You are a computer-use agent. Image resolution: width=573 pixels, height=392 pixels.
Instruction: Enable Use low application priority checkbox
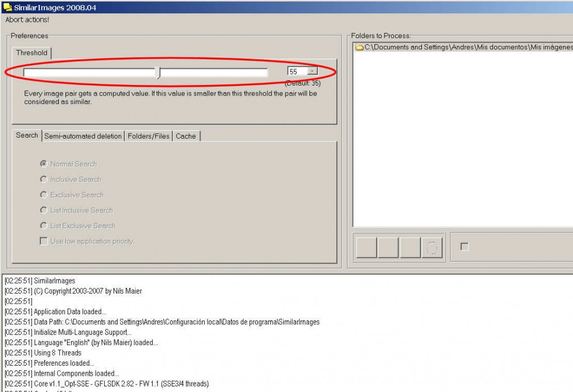[x=44, y=241]
